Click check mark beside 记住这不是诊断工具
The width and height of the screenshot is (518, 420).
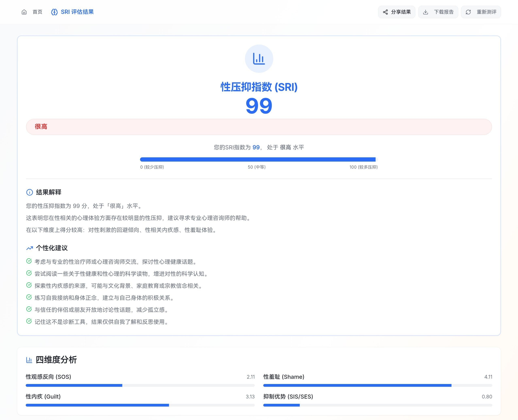[29, 321]
